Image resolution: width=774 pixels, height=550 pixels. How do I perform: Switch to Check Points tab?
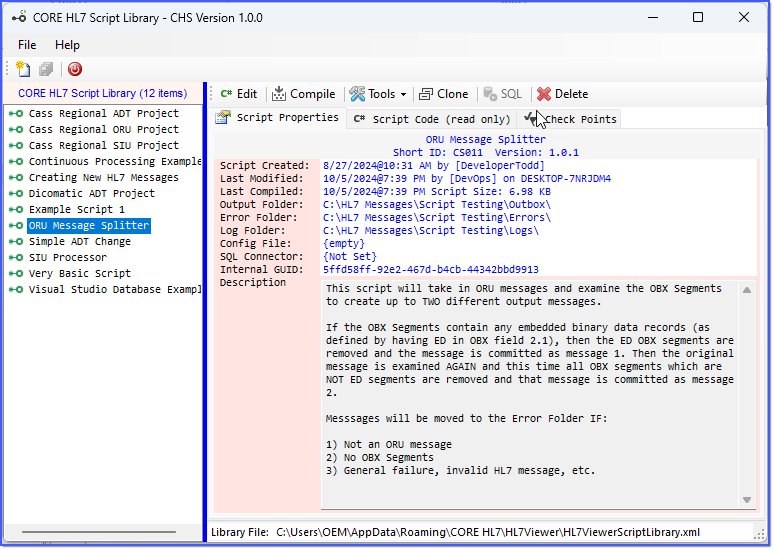[571, 119]
